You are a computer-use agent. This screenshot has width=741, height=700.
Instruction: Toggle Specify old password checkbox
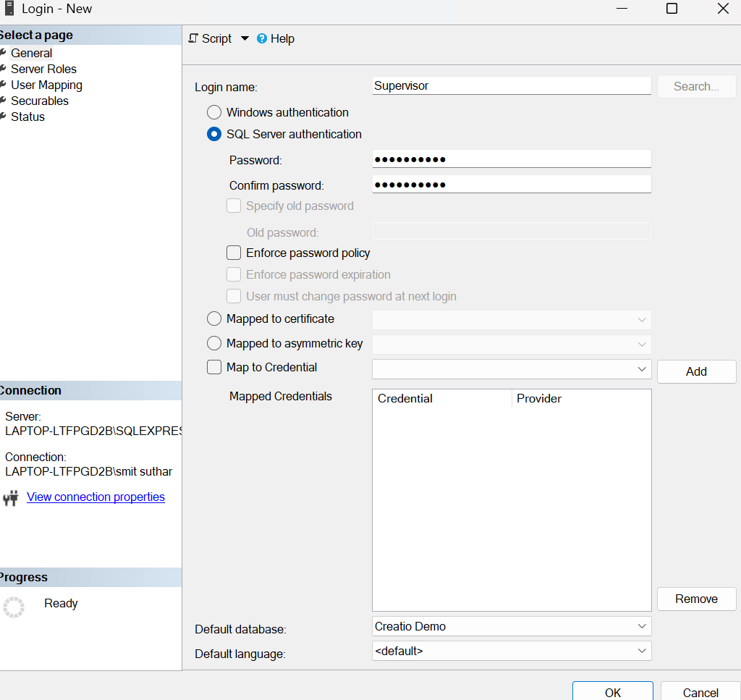click(234, 206)
